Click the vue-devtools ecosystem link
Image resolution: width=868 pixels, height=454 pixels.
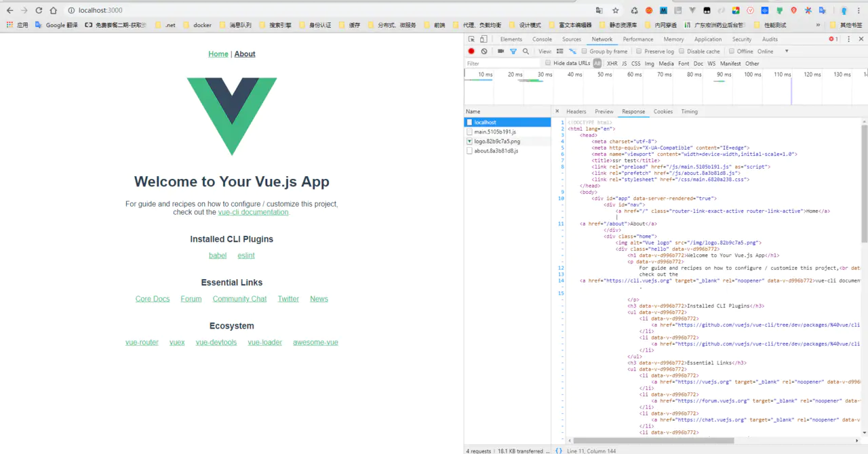216,342
